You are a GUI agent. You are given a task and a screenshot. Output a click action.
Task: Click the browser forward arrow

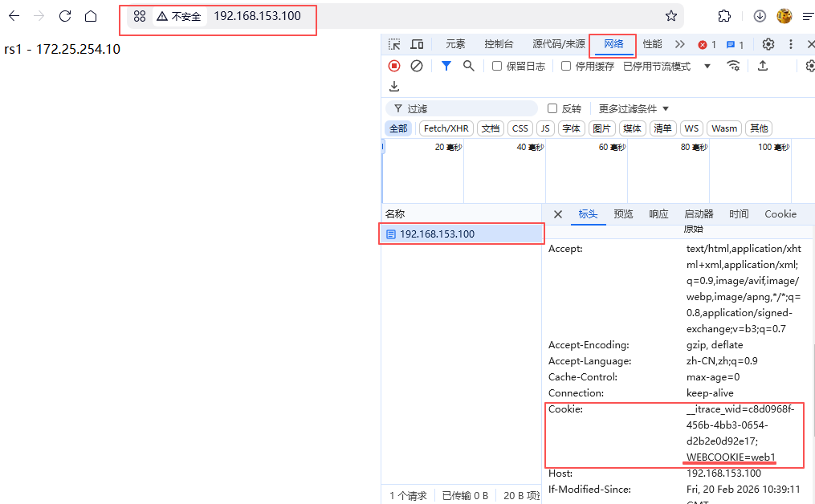click(x=39, y=16)
